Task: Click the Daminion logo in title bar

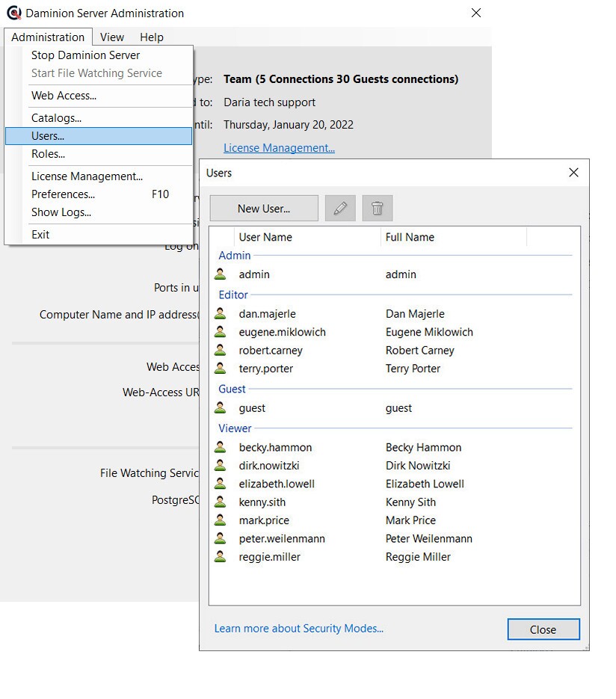Action: click(13, 13)
